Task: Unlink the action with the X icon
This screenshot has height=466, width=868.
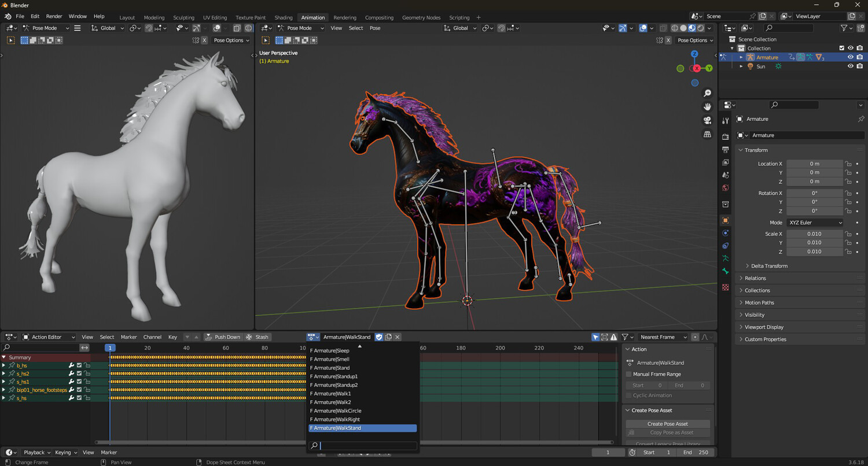Action: click(398, 337)
